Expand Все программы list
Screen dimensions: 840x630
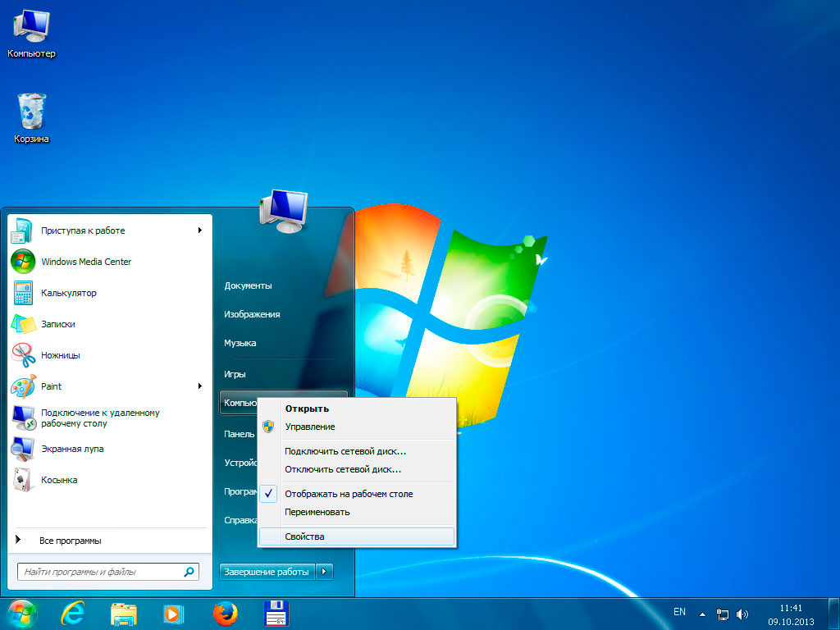tap(71, 541)
